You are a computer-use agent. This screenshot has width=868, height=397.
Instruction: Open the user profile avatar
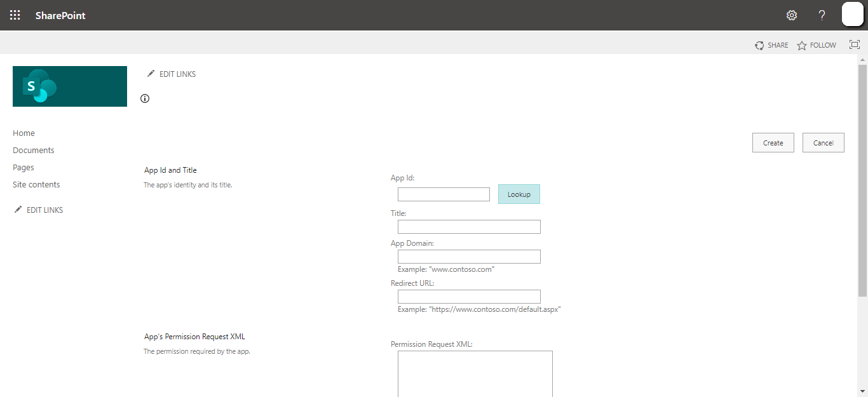(853, 15)
